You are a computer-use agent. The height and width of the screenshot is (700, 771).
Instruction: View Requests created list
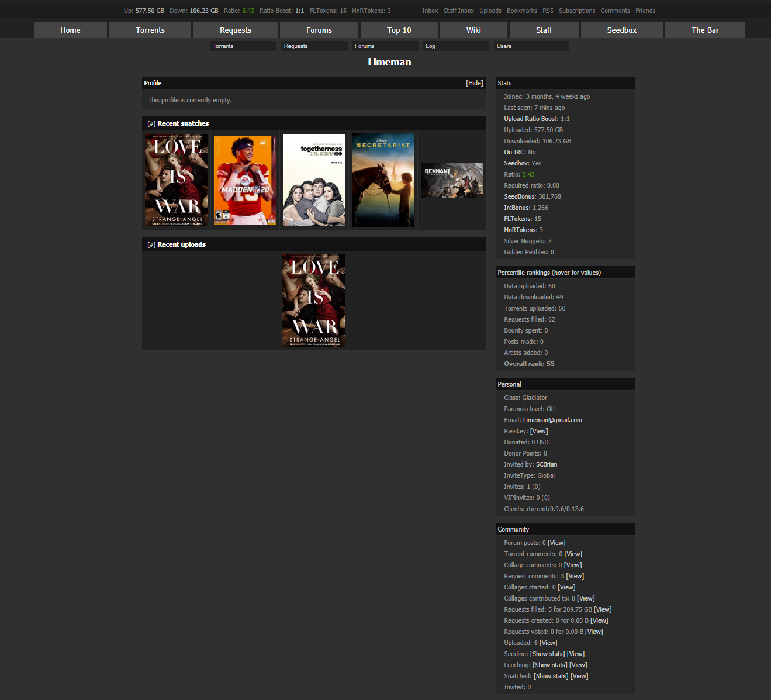(x=599, y=620)
